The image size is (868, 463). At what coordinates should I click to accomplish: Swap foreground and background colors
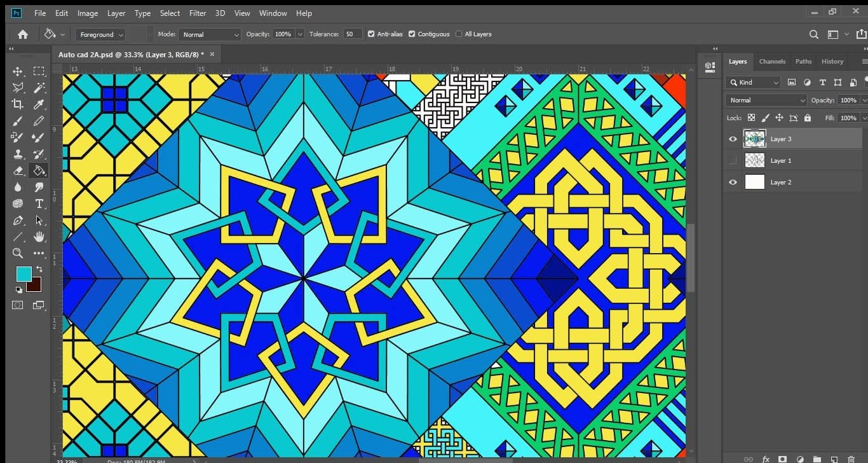39,269
